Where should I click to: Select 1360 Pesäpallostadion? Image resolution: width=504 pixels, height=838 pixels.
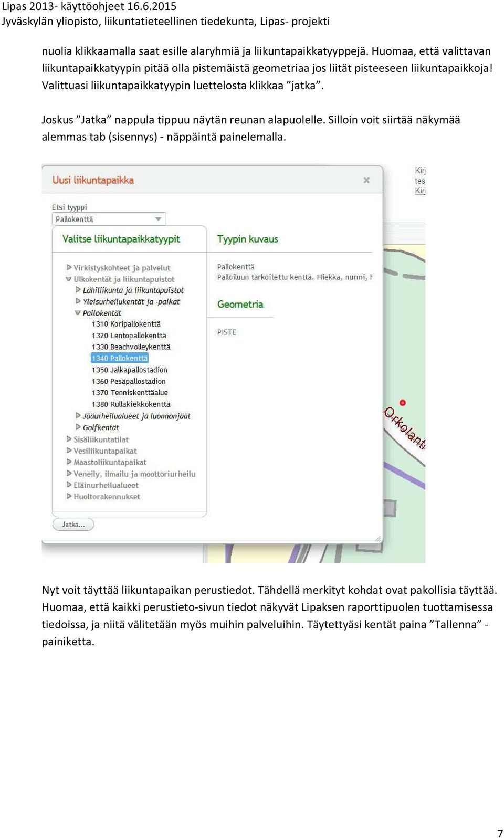[129, 381]
